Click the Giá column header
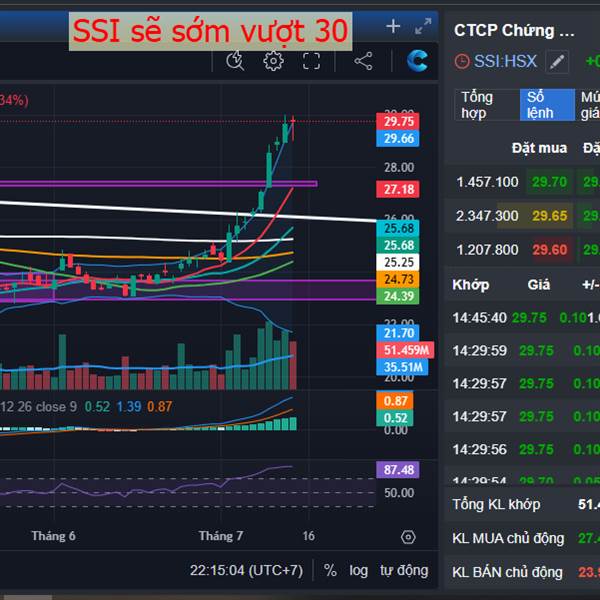Image resolution: width=600 pixels, height=600 pixels. [538, 285]
